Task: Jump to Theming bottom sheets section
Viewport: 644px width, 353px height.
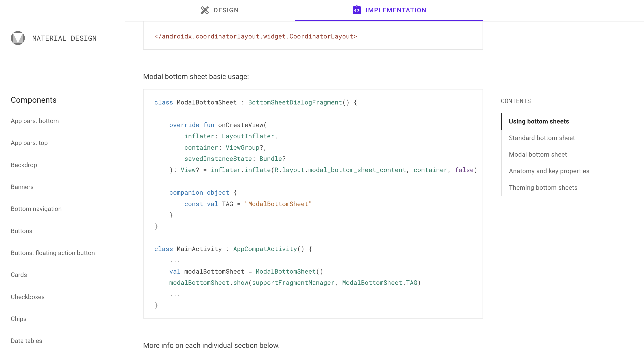Action: (x=543, y=188)
